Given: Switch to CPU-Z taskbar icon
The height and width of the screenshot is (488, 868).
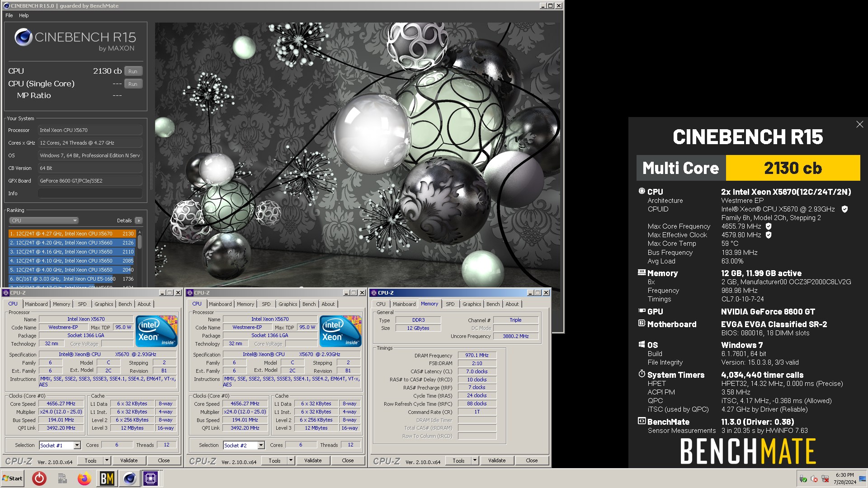Looking at the screenshot, I should (x=151, y=479).
